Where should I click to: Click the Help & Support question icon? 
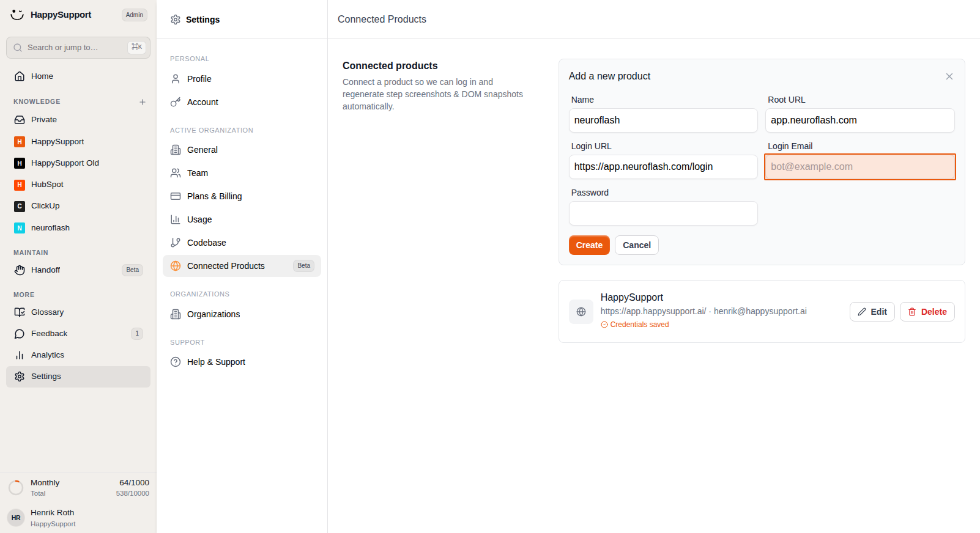[x=176, y=362]
